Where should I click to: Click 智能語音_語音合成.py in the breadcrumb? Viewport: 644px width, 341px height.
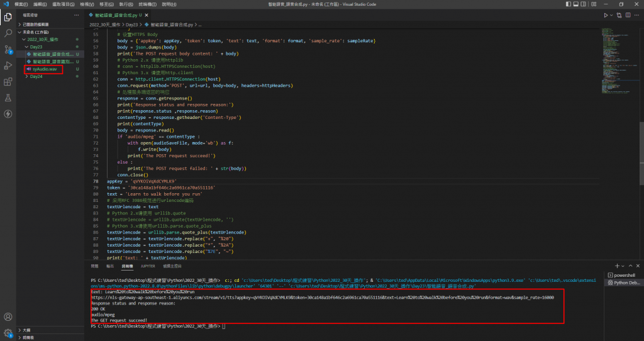point(171,25)
